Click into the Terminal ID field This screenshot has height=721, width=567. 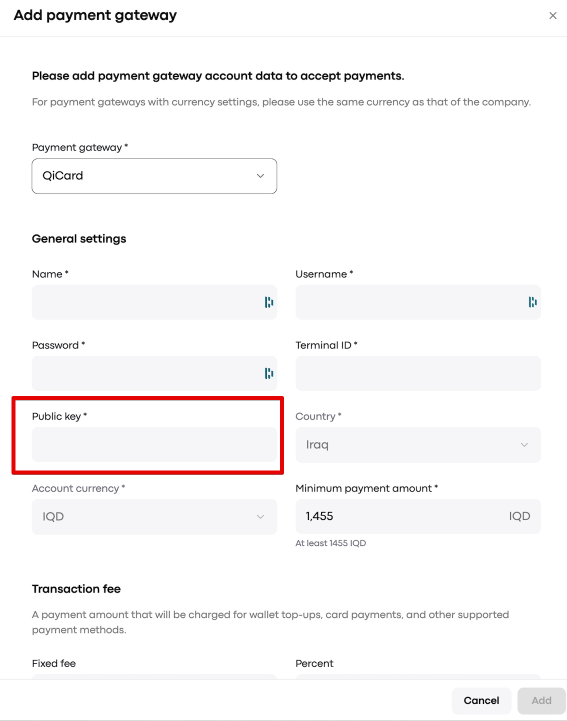pos(418,373)
